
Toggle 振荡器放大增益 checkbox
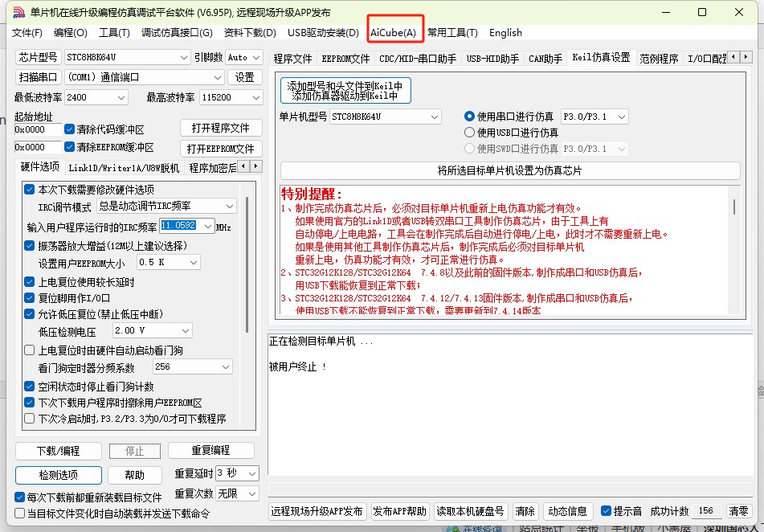[x=29, y=245]
